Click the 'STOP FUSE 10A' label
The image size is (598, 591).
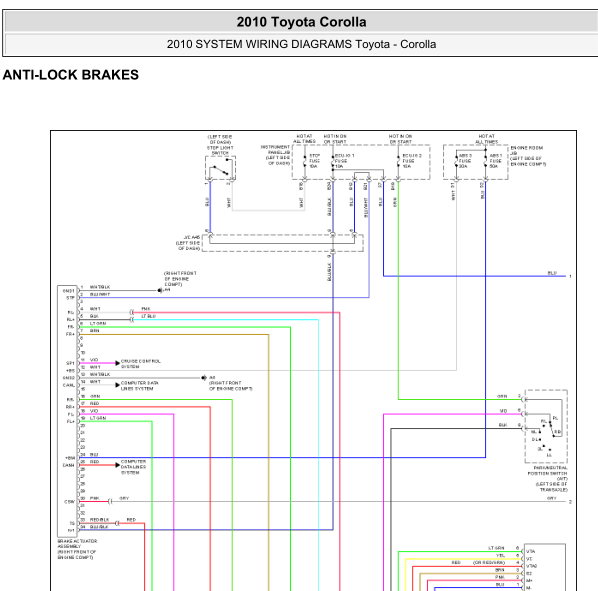(315, 161)
